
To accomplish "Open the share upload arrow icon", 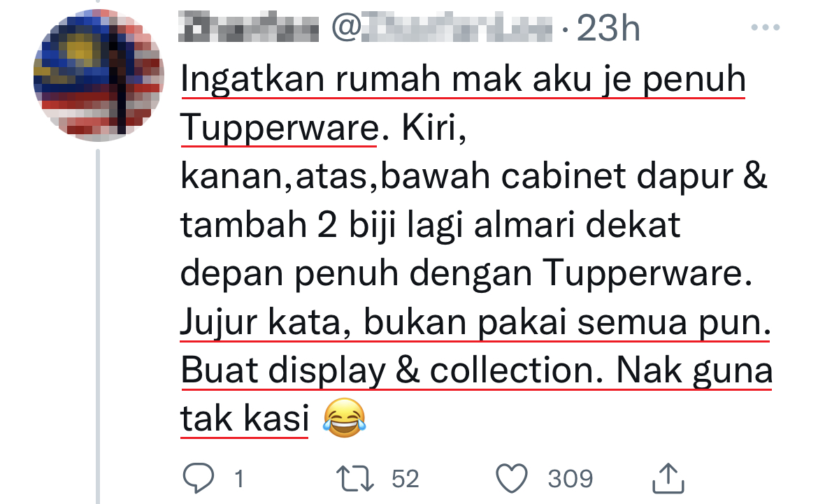I will [668, 477].
